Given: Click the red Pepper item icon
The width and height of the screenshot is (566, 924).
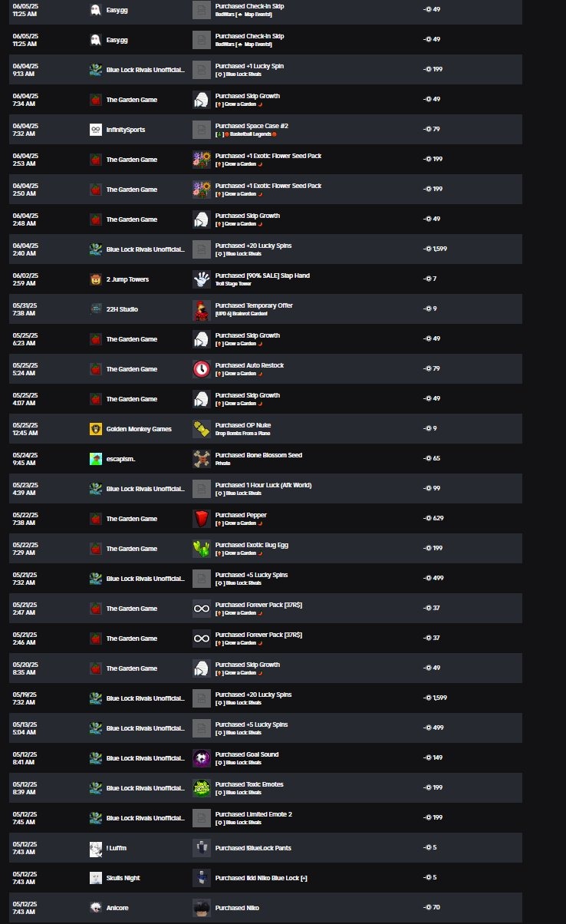Looking at the screenshot, I should click(x=201, y=519).
